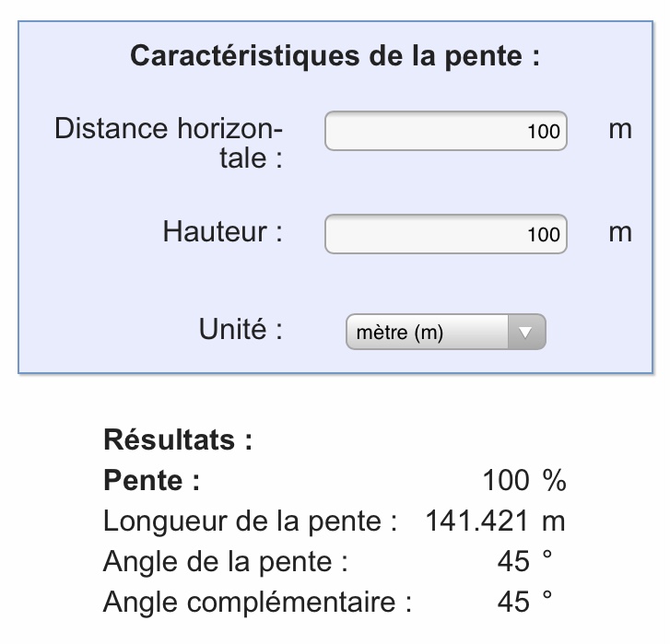Click the 'Caractéristiques de la pente' heading
This screenshot has width=670, height=644.
pyautogui.click(x=335, y=56)
